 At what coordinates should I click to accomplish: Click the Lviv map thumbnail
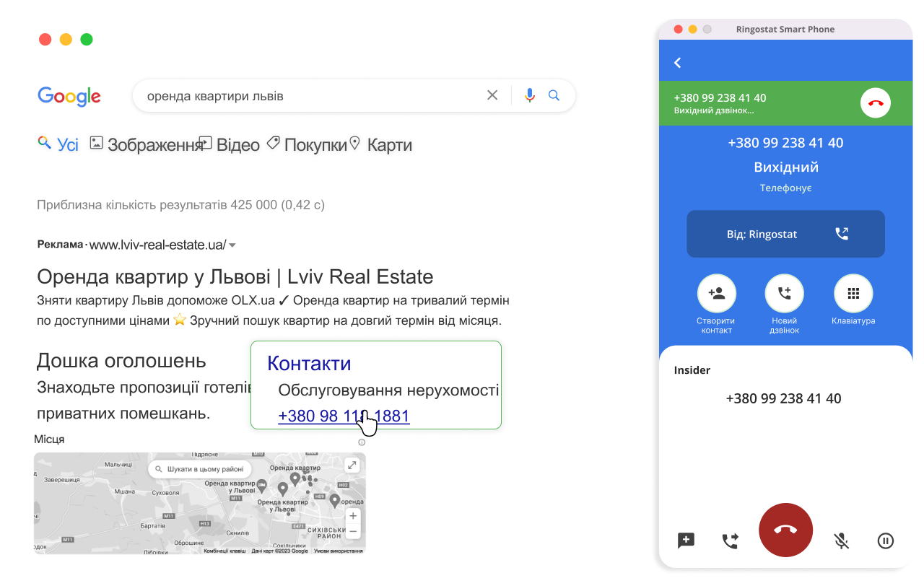coord(200,503)
